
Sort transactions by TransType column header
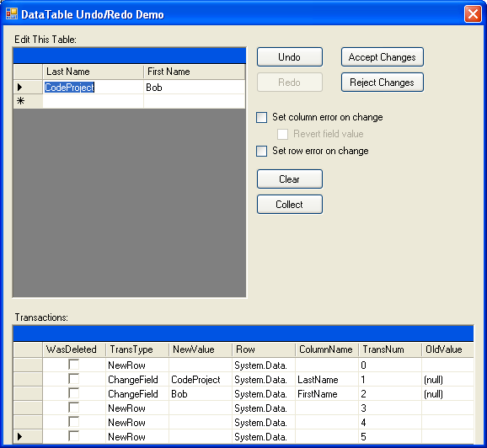137,349
